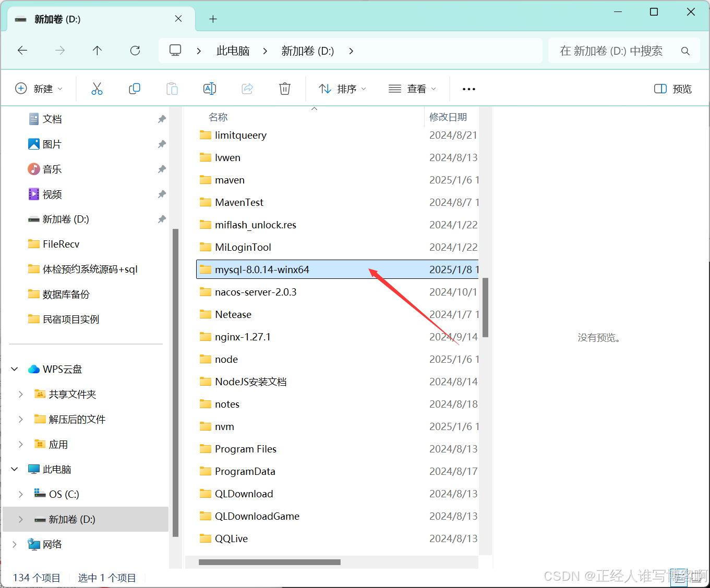Viewport: 710px width, 588px height.
Task: Toggle the 预览 preview pane
Action: click(x=672, y=88)
